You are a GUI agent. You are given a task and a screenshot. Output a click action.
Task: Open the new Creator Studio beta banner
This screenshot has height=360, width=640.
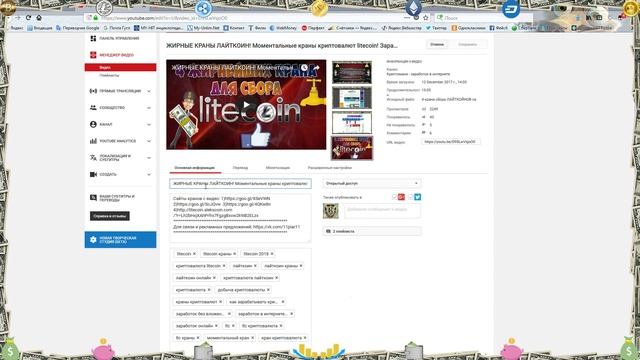pyautogui.click(x=120, y=240)
